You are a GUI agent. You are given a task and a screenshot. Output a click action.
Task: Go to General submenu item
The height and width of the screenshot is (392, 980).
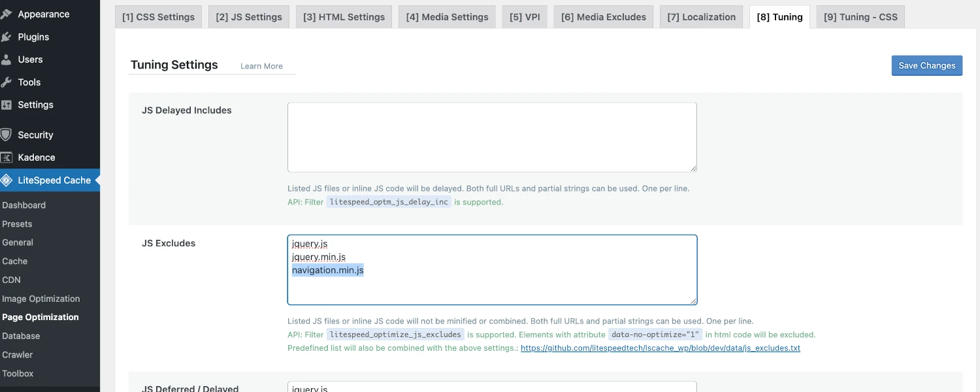pos(18,242)
